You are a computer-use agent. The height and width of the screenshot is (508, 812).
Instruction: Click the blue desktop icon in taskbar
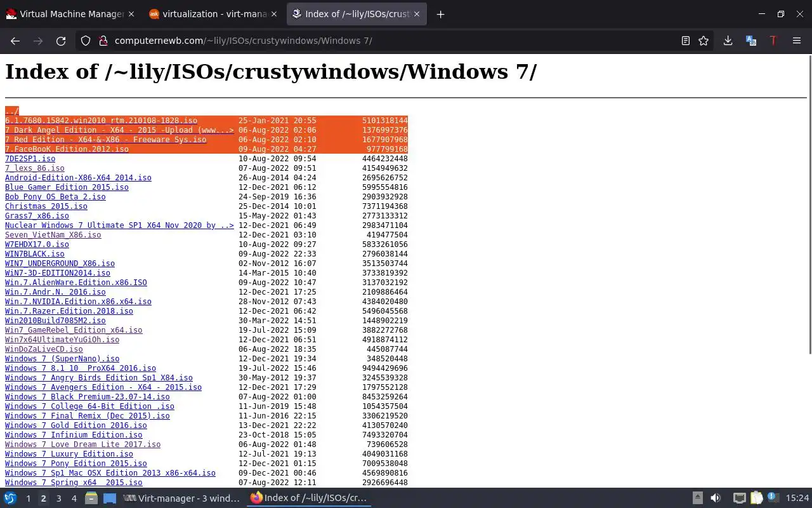click(109, 498)
